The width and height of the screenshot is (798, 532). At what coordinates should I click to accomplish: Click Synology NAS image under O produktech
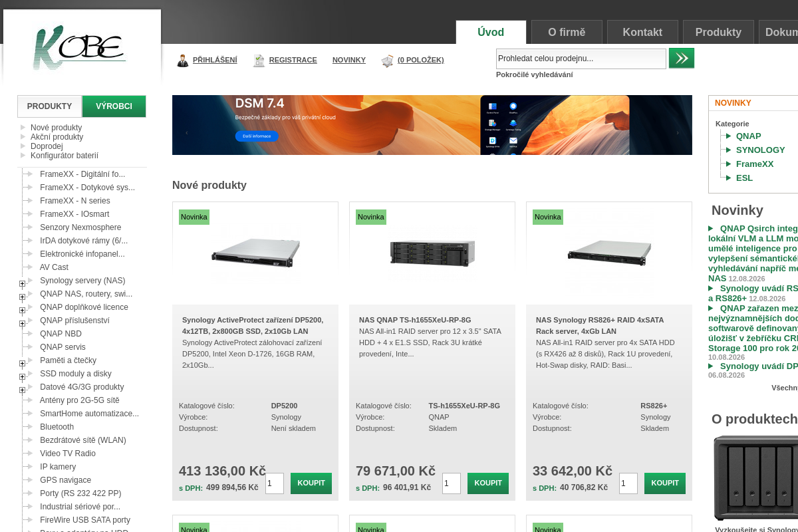point(755,477)
